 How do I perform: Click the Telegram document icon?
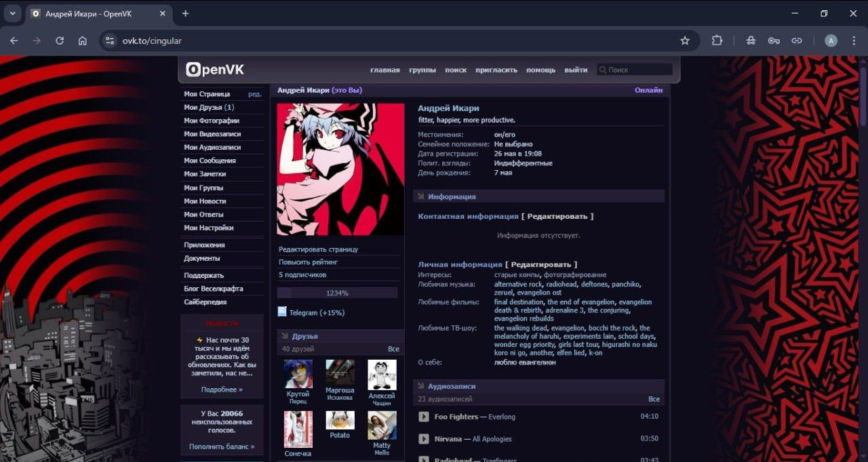[283, 312]
